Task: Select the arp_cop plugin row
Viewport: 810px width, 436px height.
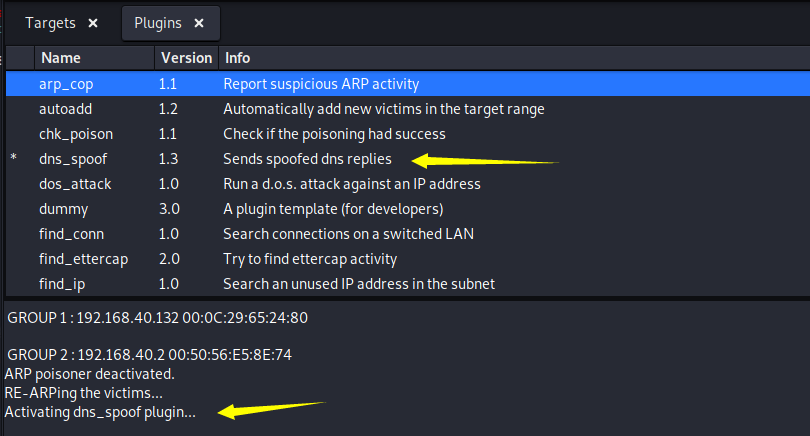Action: pyautogui.click(x=408, y=84)
